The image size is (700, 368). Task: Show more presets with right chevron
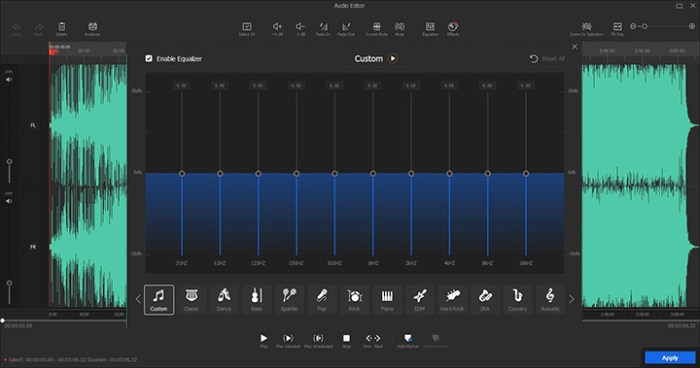pyautogui.click(x=571, y=299)
